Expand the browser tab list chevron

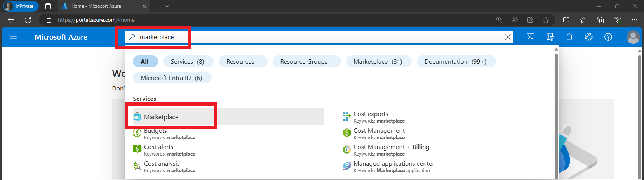pos(167,6)
